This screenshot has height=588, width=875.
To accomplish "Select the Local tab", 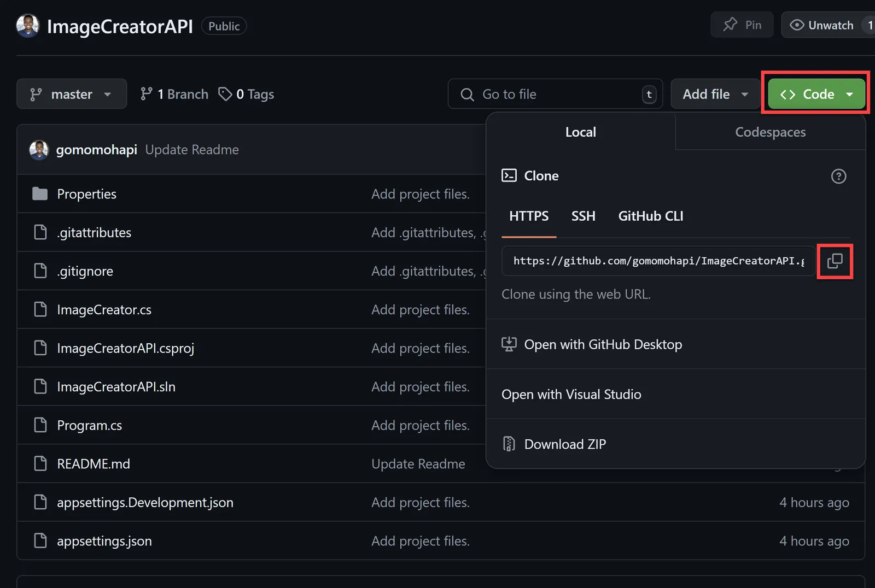I will click(x=581, y=132).
